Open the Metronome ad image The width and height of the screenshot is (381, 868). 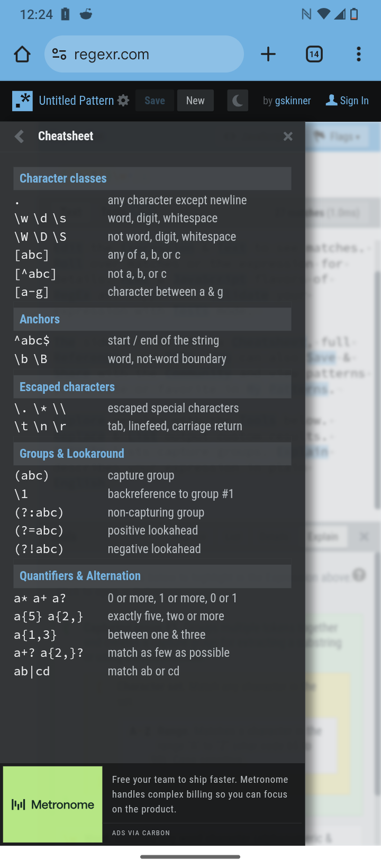53,804
